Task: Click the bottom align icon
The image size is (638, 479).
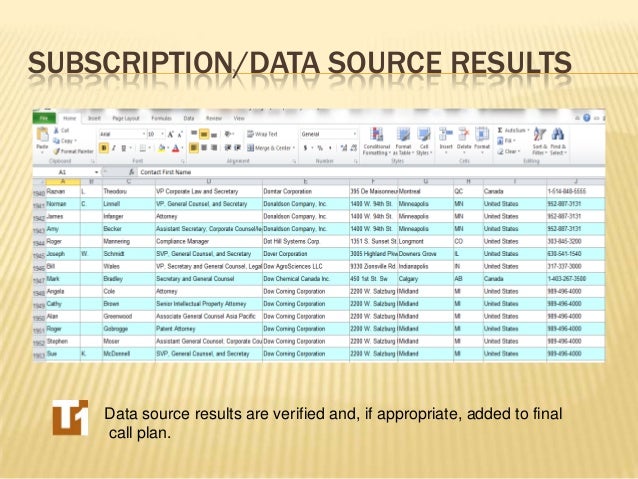Action: (214, 134)
